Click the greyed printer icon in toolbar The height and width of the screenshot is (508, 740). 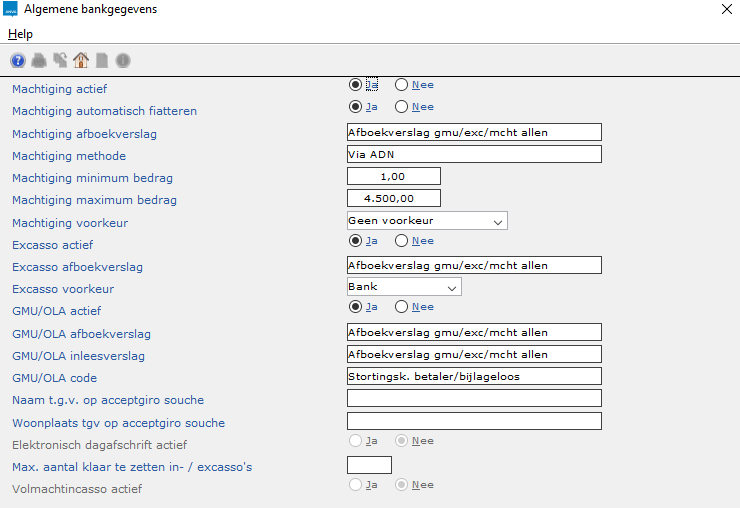tap(39, 61)
